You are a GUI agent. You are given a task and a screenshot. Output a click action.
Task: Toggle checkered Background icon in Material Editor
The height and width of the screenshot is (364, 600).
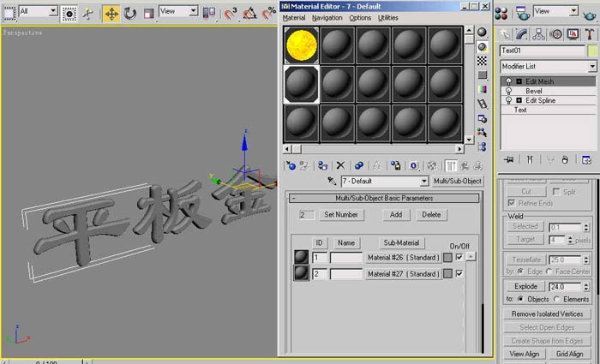click(x=482, y=61)
